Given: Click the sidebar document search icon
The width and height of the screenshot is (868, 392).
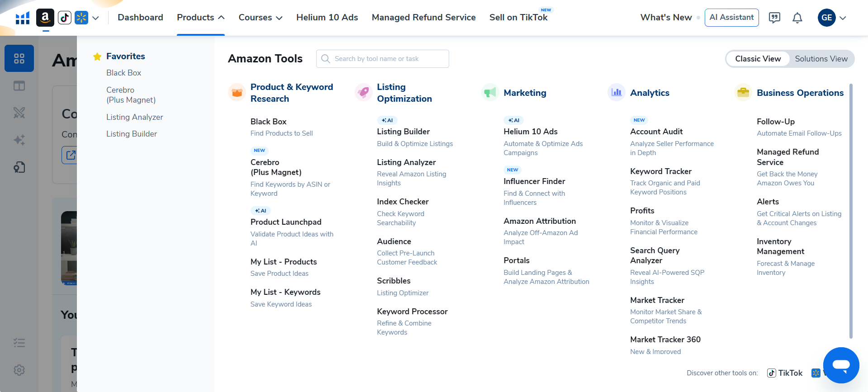Looking at the screenshot, I should (x=19, y=167).
